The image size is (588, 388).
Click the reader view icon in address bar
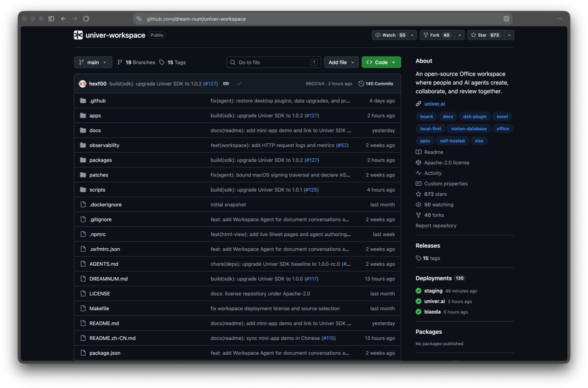(x=506, y=19)
